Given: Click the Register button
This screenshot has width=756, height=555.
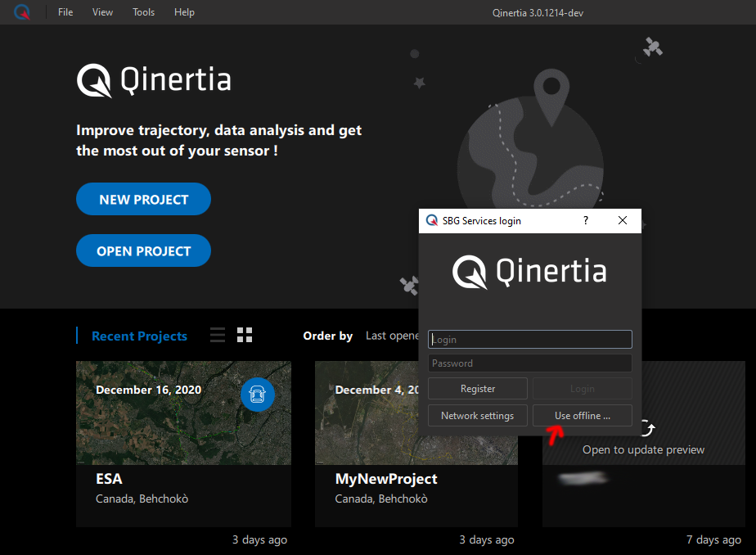Looking at the screenshot, I should [x=478, y=389].
